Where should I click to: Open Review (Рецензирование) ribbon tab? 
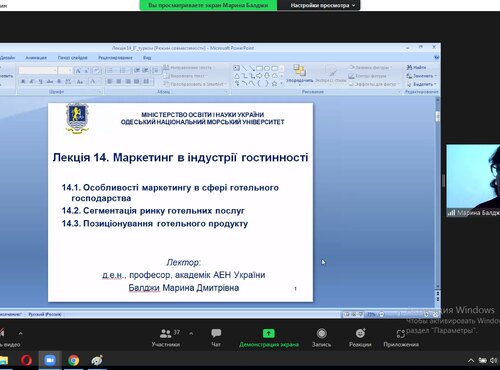(115, 58)
